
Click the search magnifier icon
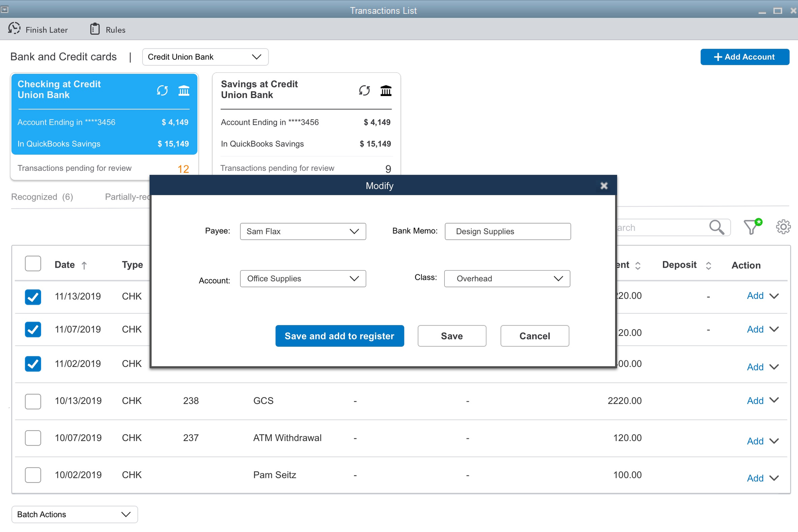[x=717, y=227]
